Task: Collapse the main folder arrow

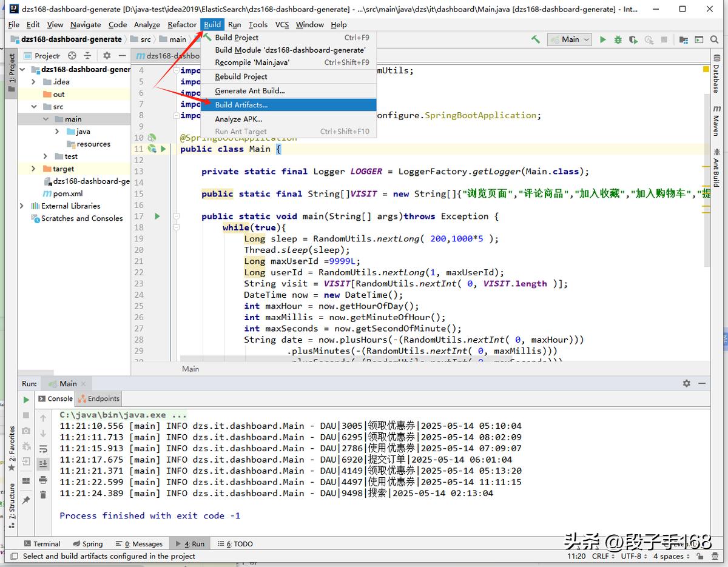Action: tap(45, 119)
